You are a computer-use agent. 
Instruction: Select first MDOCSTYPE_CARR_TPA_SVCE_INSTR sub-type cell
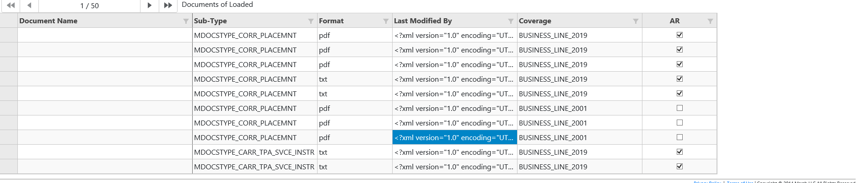click(x=254, y=152)
